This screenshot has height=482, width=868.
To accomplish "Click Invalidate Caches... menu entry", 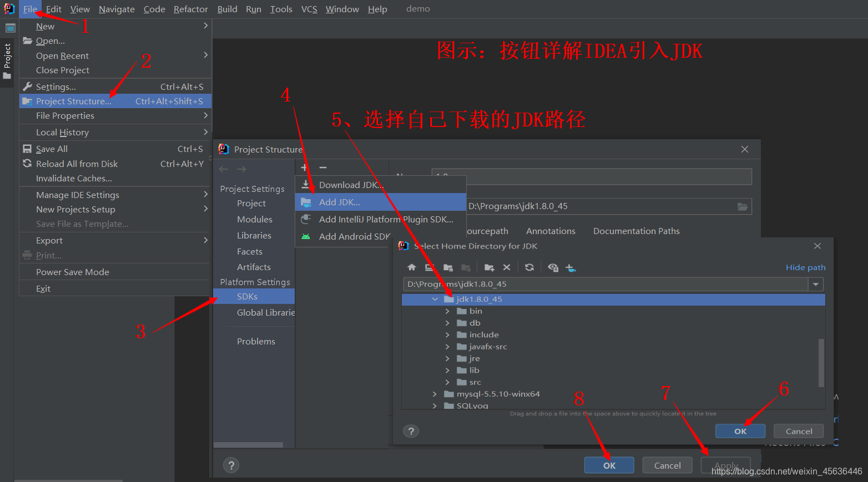I will coord(115,178).
